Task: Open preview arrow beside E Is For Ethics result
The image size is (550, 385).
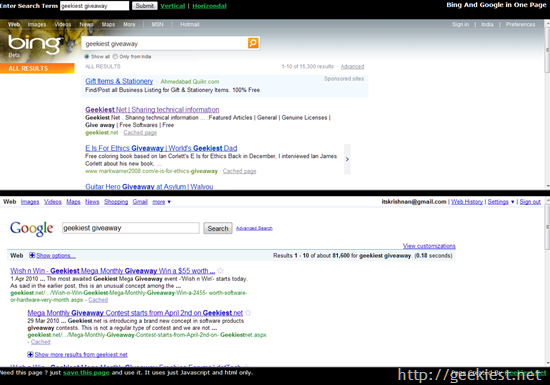Action: (347, 159)
